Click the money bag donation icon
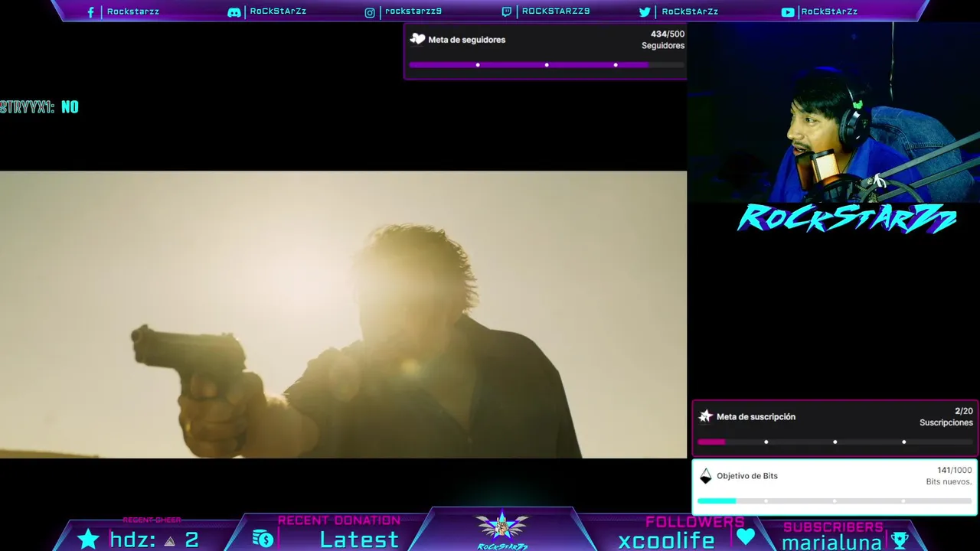Viewport: 980px width, 551px height. (x=263, y=539)
